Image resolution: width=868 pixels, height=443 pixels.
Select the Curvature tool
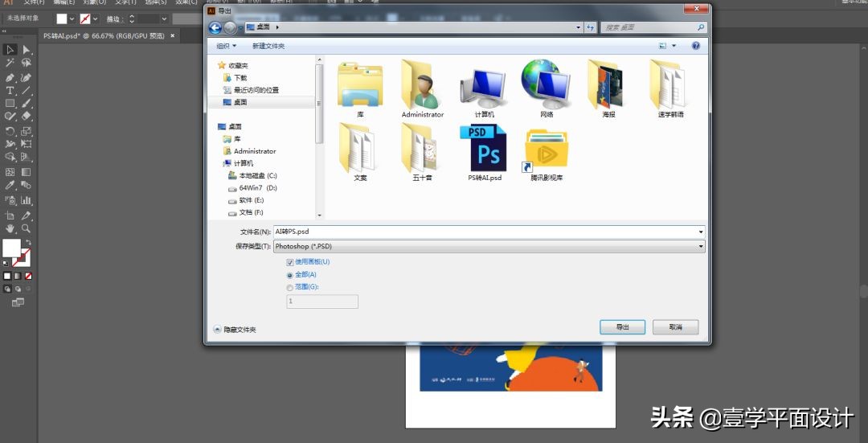pyautogui.click(x=26, y=77)
